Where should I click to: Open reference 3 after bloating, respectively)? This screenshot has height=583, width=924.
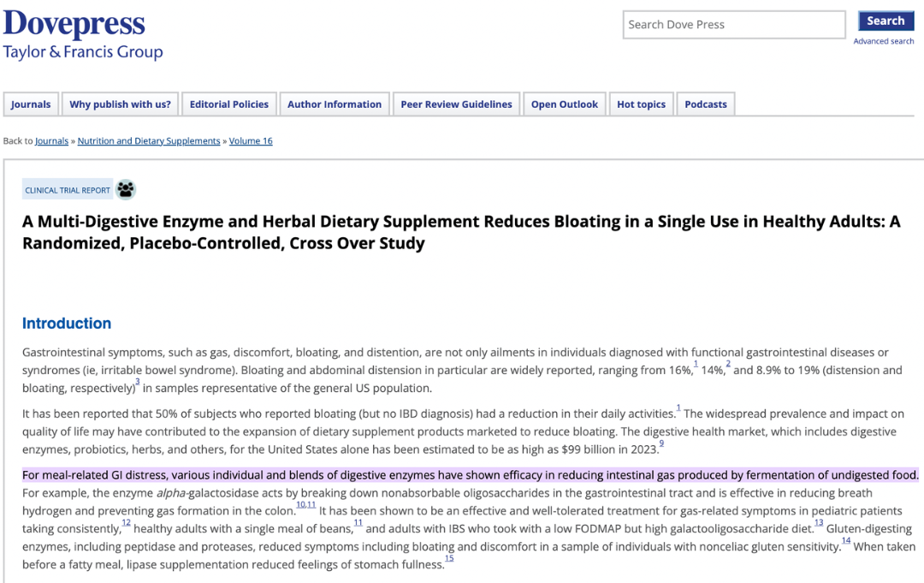[x=137, y=382]
